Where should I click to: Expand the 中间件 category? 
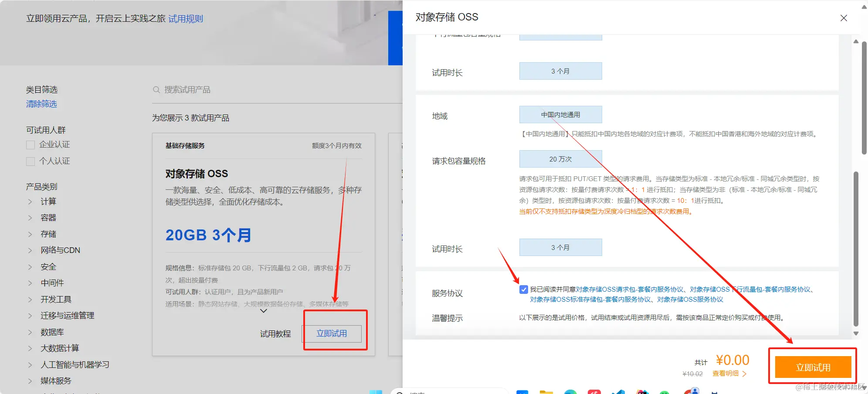30,283
